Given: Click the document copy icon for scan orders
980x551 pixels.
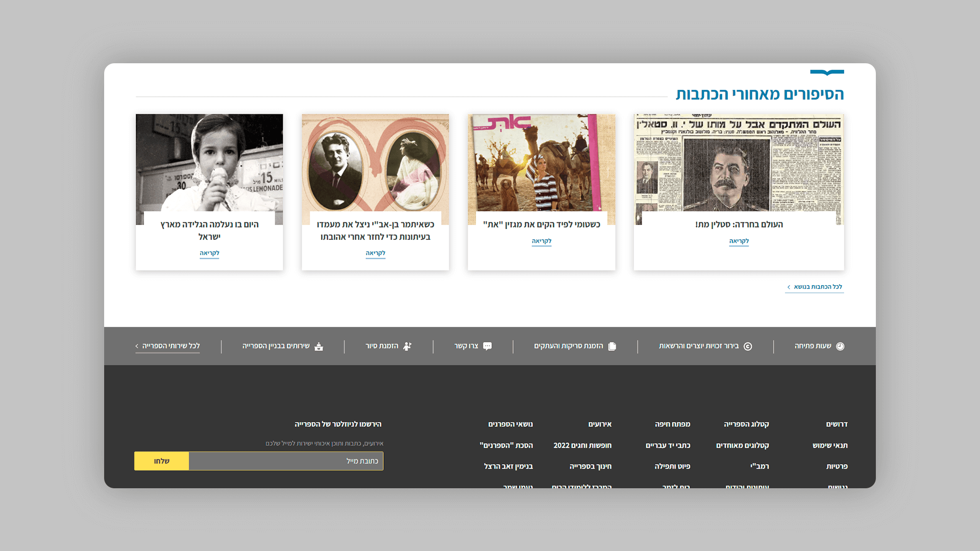Looking at the screenshot, I should [x=612, y=346].
